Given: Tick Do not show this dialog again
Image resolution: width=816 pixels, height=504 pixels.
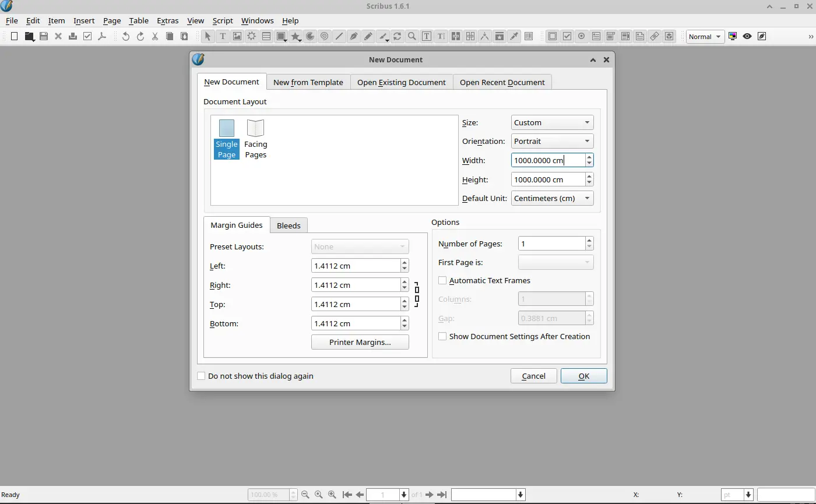Looking at the screenshot, I should [x=201, y=376].
